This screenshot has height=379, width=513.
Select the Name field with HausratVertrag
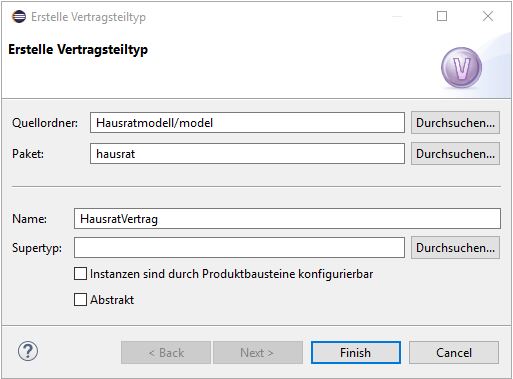click(x=287, y=219)
